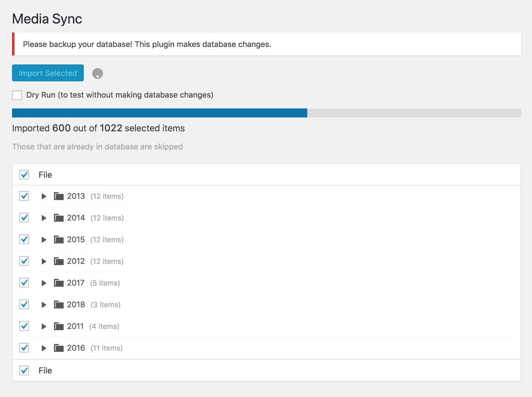Image resolution: width=532 pixels, height=397 pixels.
Task: Click the Import Selected button
Action: pyautogui.click(x=48, y=73)
